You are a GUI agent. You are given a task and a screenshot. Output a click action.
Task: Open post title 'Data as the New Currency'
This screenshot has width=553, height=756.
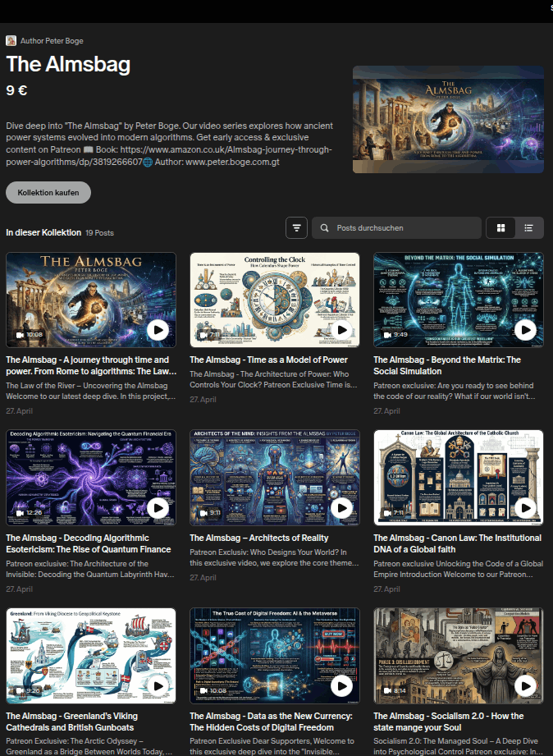tap(271, 722)
